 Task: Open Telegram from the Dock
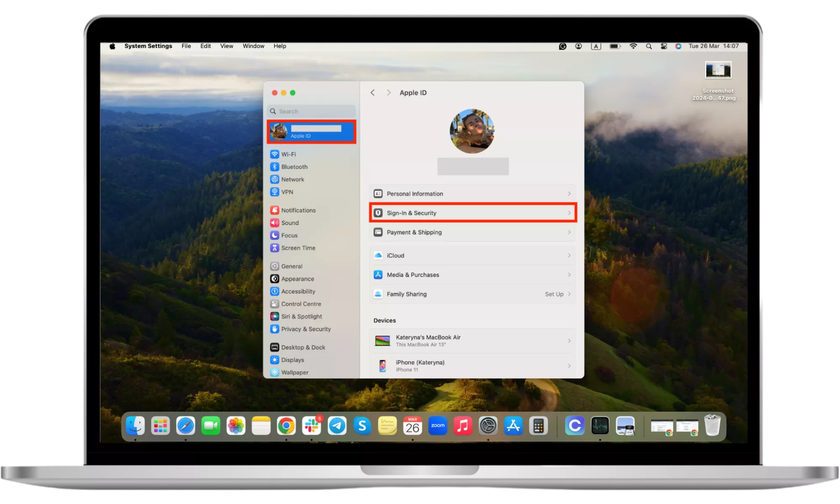coord(337,426)
